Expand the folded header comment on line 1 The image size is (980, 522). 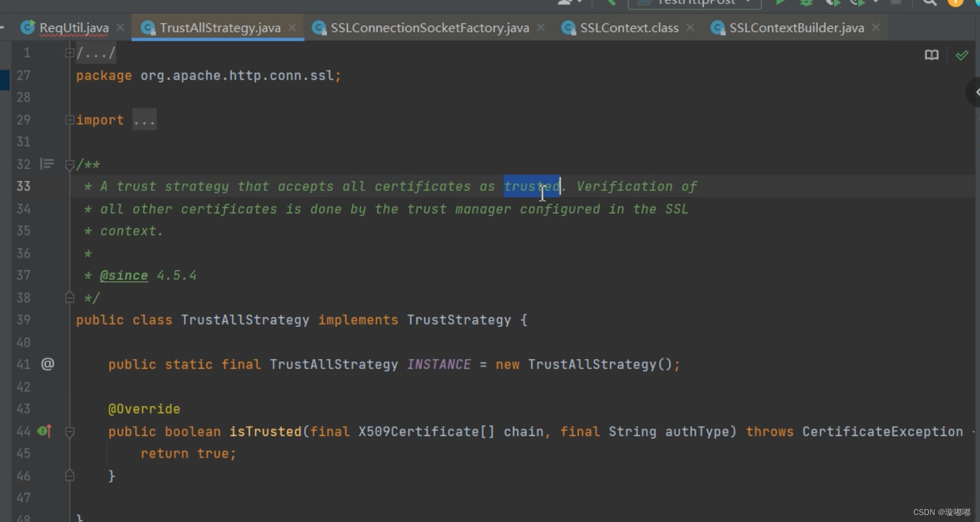pyautogui.click(x=69, y=52)
